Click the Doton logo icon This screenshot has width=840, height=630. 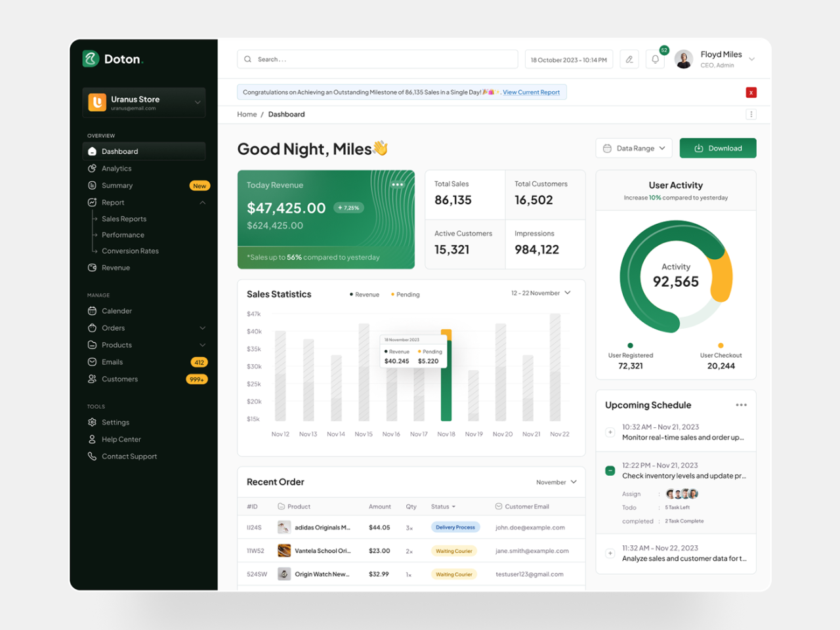tap(91, 58)
